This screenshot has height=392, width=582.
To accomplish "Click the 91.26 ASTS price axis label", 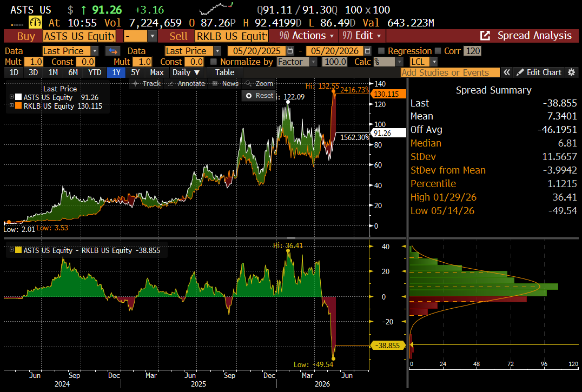I will 388,133.
